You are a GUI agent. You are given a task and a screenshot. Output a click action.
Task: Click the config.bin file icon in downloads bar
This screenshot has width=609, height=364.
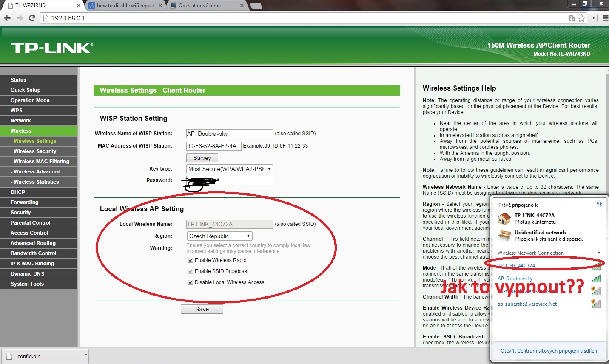[x=10, y=356]
